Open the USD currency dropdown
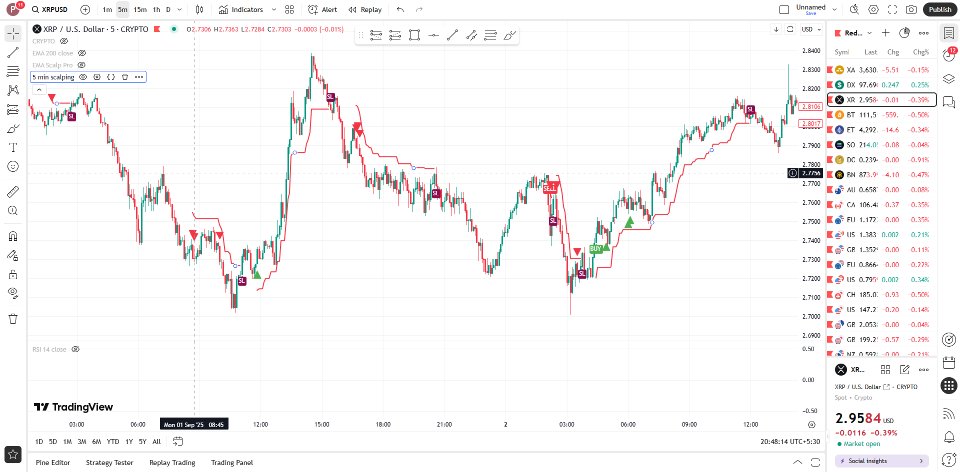960x472 pixels. [x=811, y=29]
